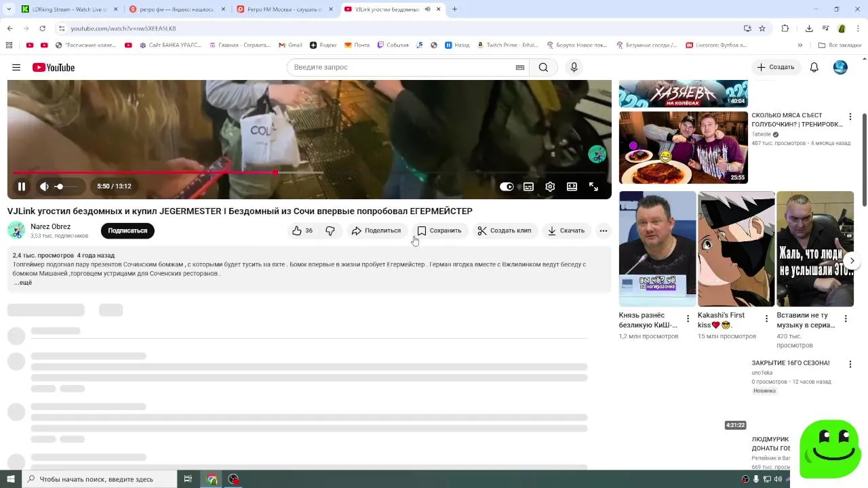Viewport: 868px width, 488px height.
Task: Open options for 'Сколько мяса съест Голубочкин' video
Action: (850, 117)
